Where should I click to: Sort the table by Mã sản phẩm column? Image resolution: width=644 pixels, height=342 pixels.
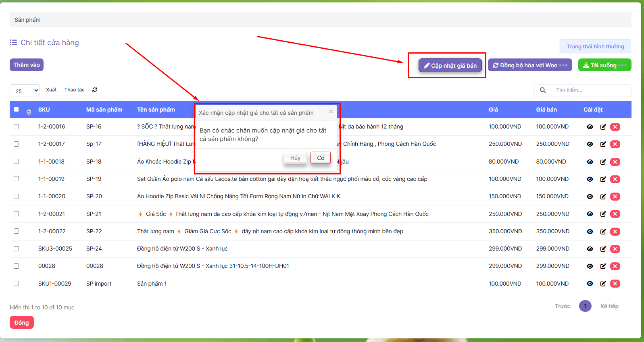[x=104, y=110]
